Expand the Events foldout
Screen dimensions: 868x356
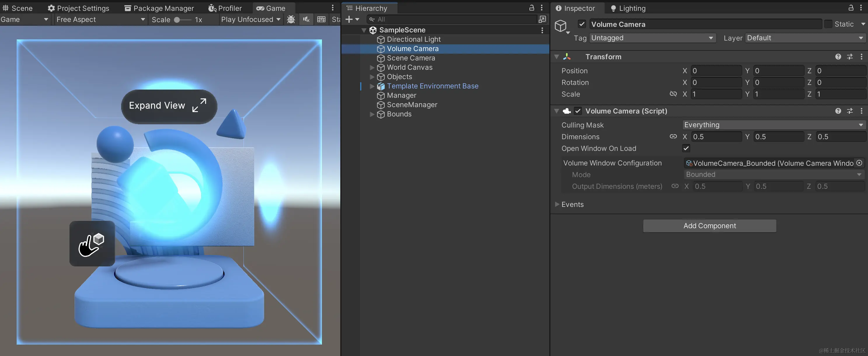coord(557,205)
